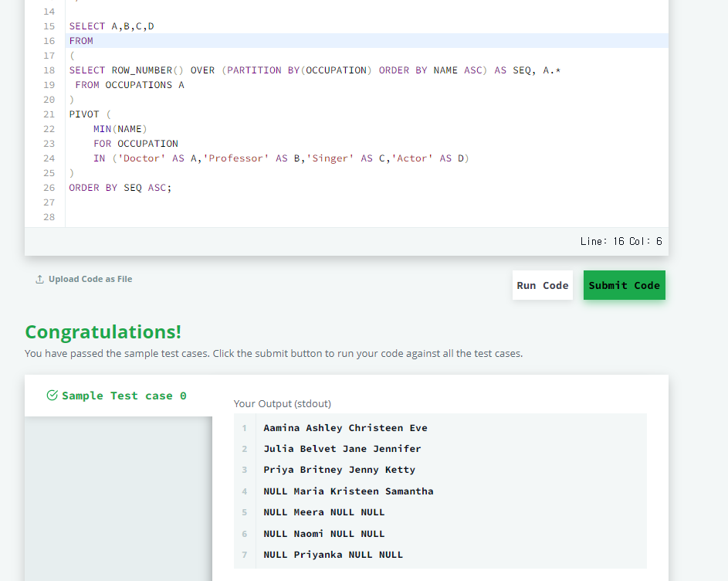Click output row Julia Belvet Jane Jennifer
The image size is (728, 581).
click(342, 449)
